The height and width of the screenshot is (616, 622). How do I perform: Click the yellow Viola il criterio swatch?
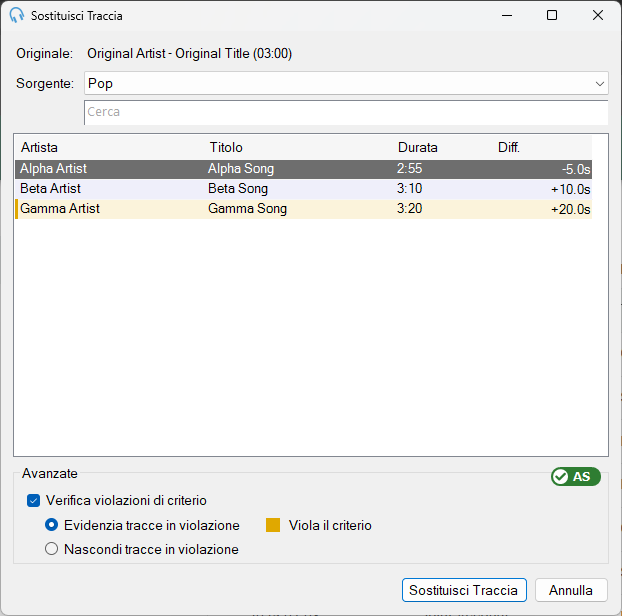pos(273,525)
